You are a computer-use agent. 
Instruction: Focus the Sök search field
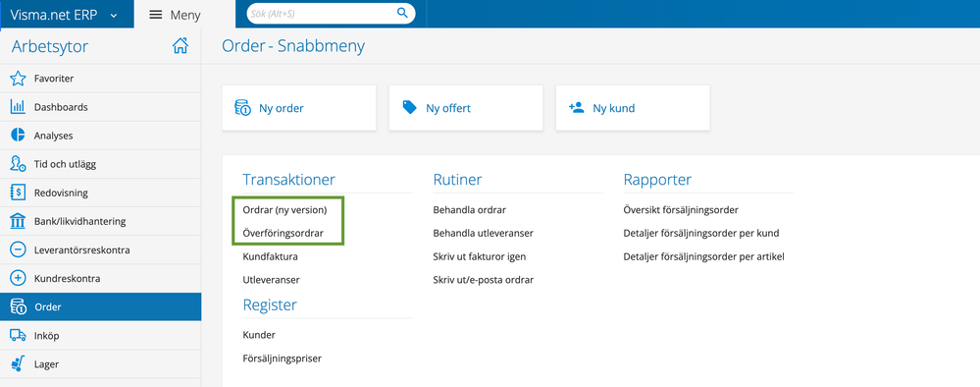[321, 13]
